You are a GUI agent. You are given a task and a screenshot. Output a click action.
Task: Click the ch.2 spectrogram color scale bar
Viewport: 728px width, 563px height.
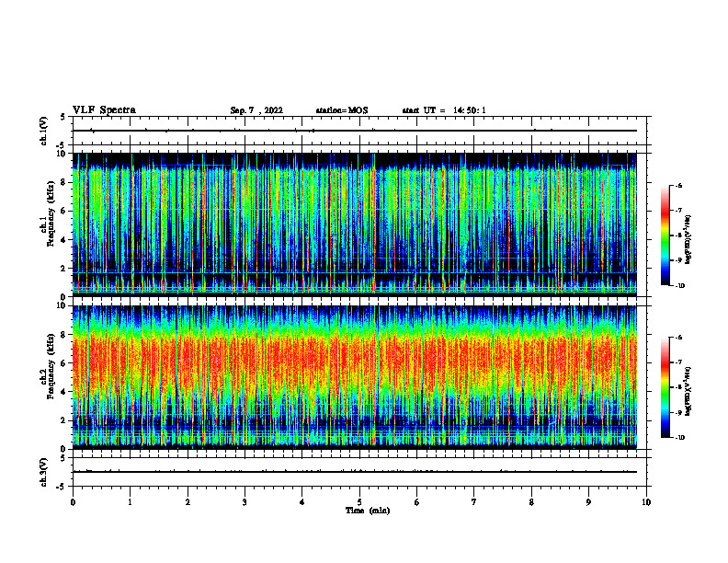[665, 387]
